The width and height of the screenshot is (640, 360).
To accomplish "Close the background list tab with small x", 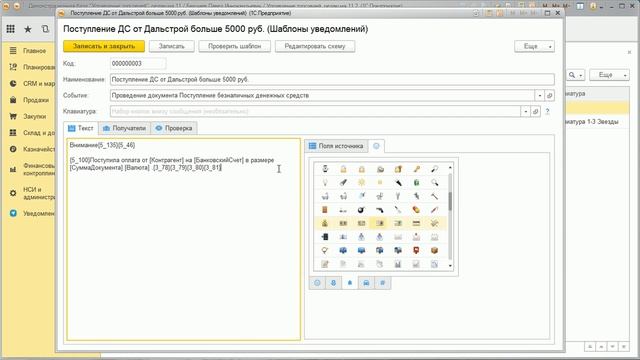I will coord(629,52).
